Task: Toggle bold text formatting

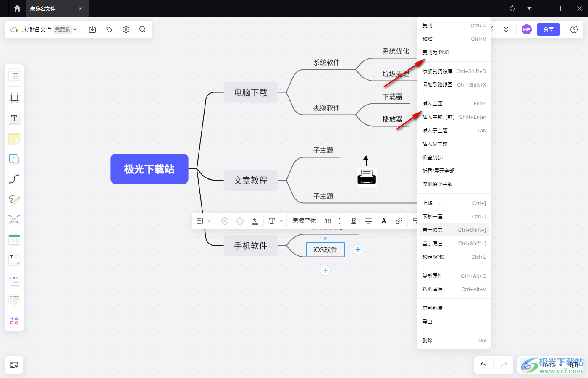Action: click(x=354, y=221)
